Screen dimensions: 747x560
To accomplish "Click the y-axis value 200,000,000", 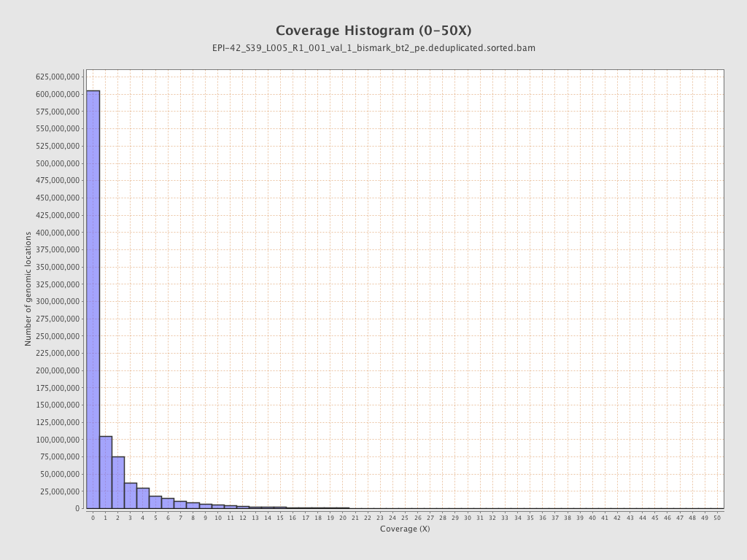I will click(58, 370).
